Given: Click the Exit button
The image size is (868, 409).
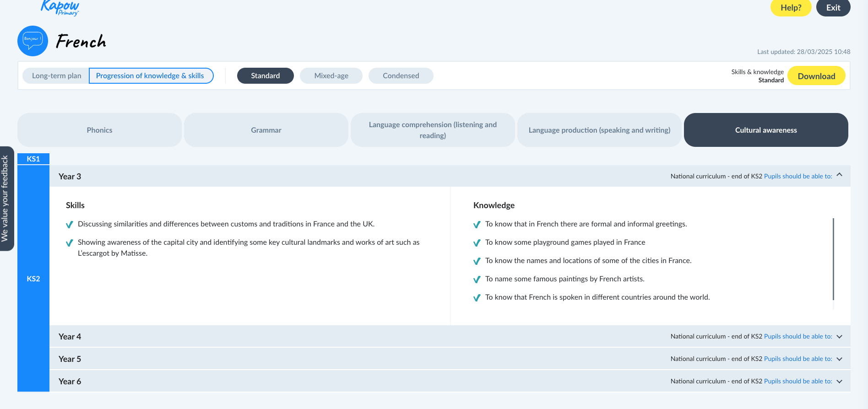Looking at the screenshot, I should point(833,8).
